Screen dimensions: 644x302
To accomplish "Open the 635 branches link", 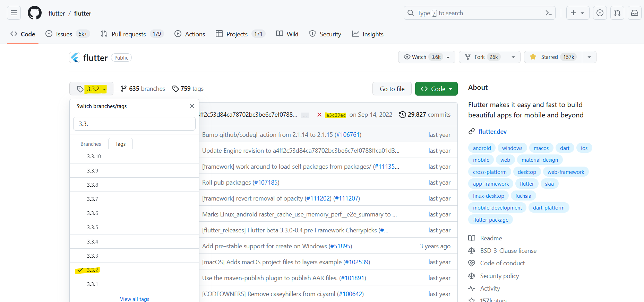I will 143,89.
